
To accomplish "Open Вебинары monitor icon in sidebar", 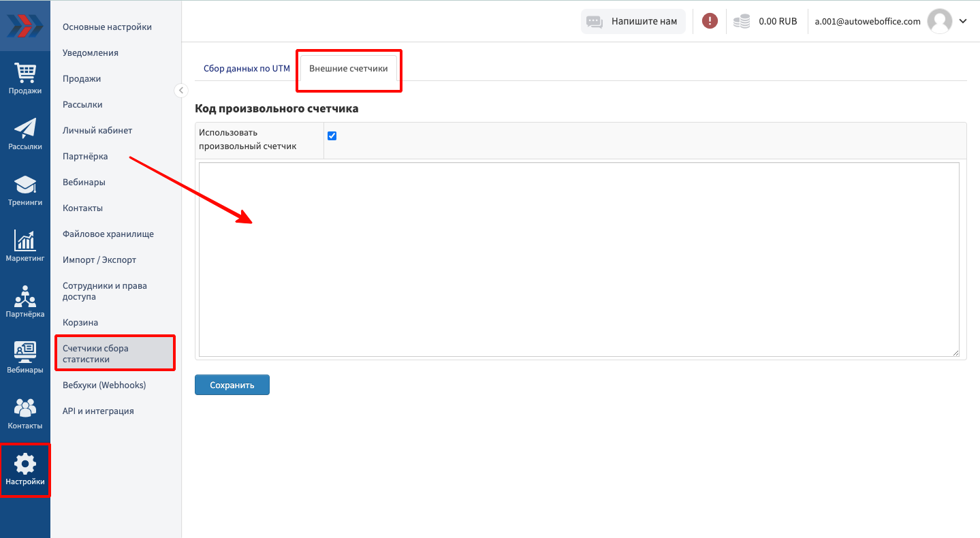I will 25,353.
